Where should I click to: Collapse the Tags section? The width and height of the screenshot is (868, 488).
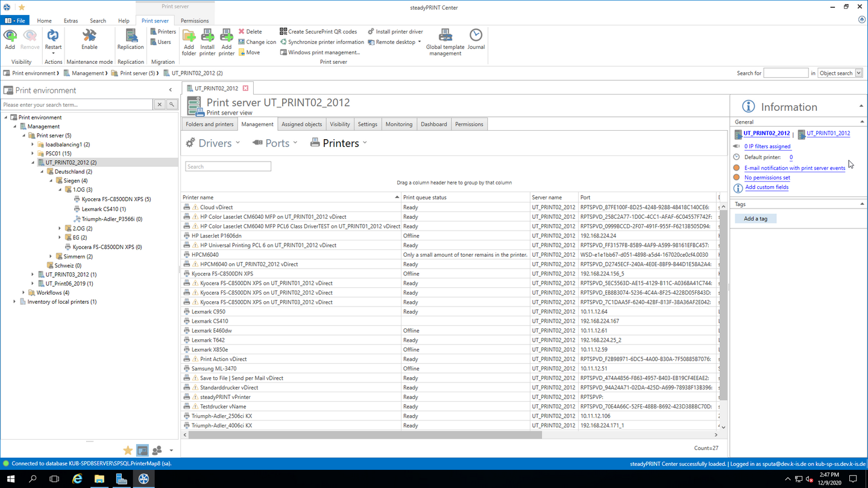click(x=862, y=204)
